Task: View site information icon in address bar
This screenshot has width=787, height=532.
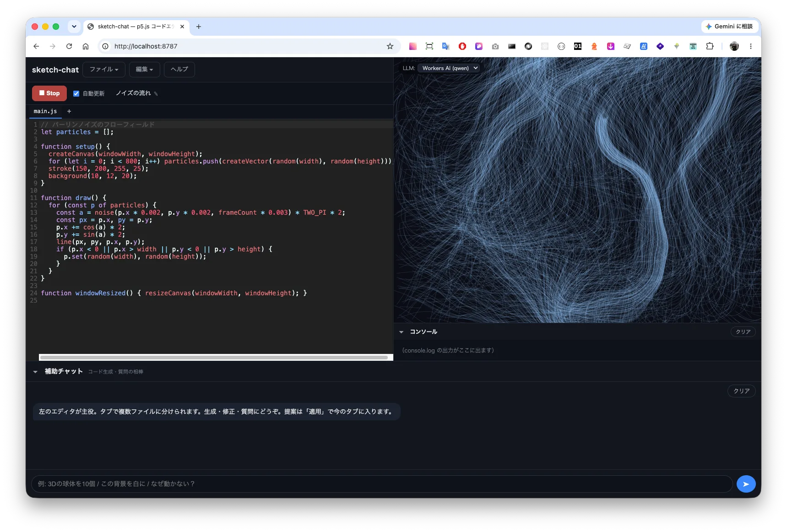Action: (x=105, y=46)
